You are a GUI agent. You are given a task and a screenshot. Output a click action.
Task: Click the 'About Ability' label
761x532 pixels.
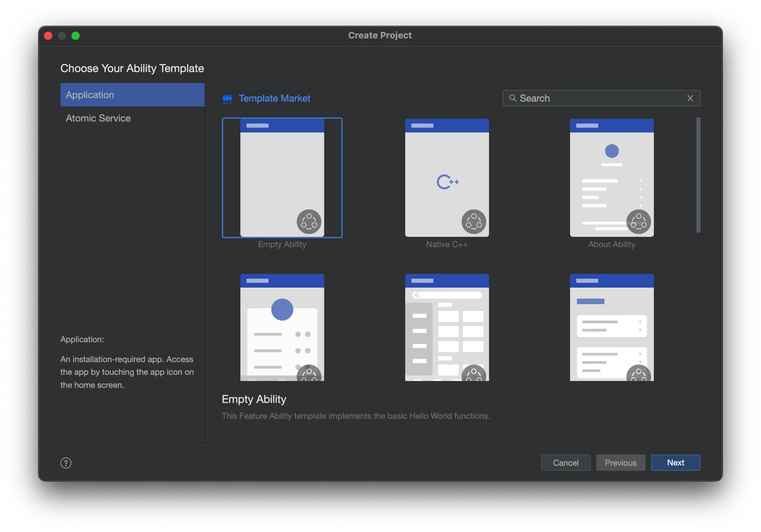pos(612,244)
